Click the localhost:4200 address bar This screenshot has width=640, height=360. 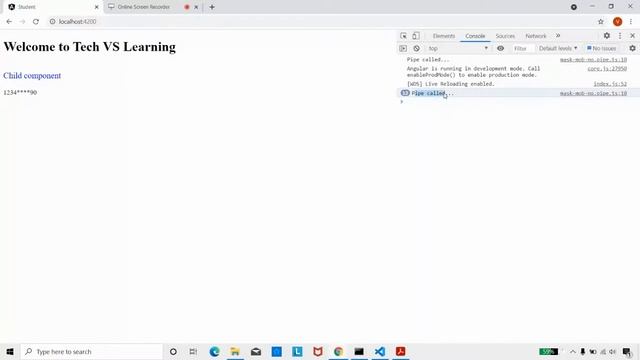coord(77,22)
